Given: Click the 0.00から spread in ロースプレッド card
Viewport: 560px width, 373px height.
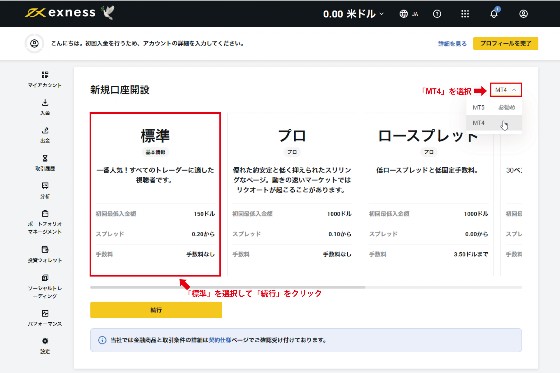Looking at the screenshot, I should tap(476, 234).
